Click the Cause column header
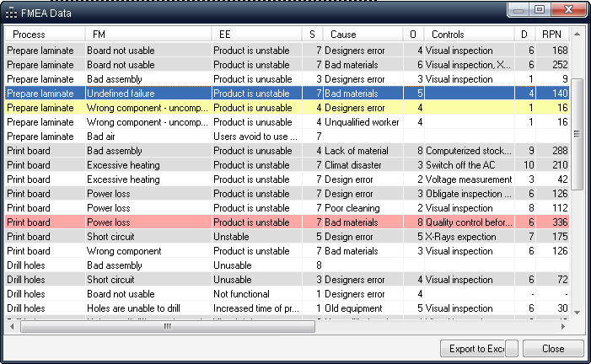Image resolution: width=591 pixels, height=364 pixels. (x=363, y=35)
